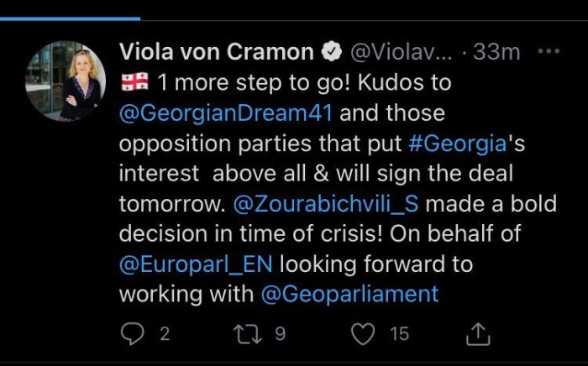Click the reply count number 2
The image size is (588, 366).
point(165,333)
